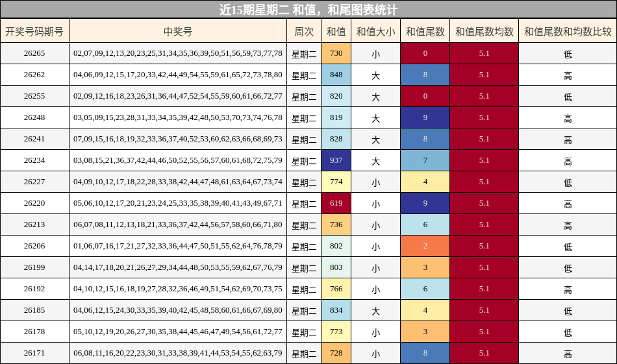Click winning numbers starting 02,07,09,12,13
This screenshot has height=364, width=617.
point(178,53)
